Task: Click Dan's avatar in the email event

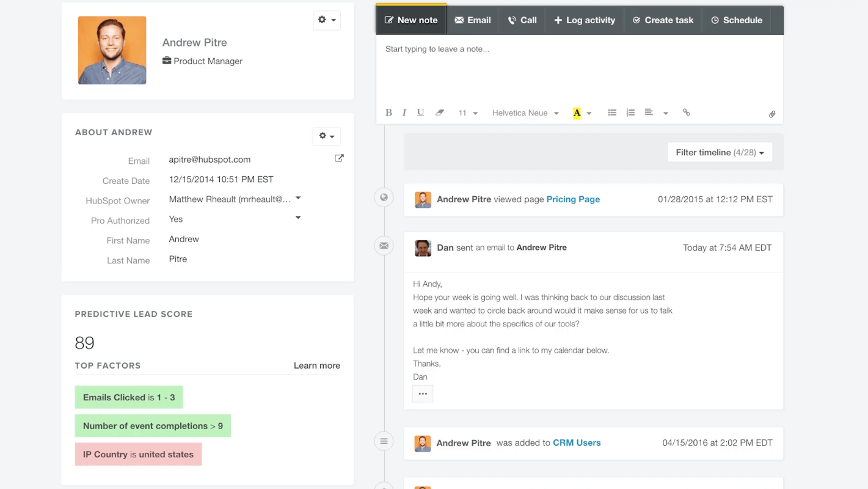Action: point(423,248)
